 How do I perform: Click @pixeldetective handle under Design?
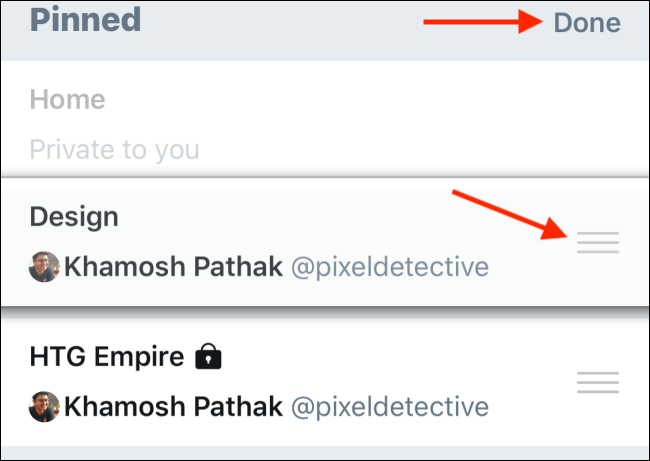coord(389,267)
